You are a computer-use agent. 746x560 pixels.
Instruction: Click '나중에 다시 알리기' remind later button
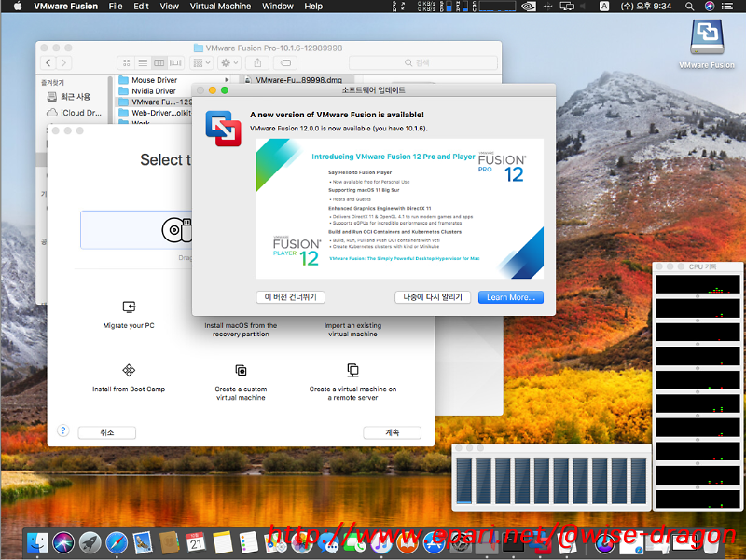coord(433,297)
